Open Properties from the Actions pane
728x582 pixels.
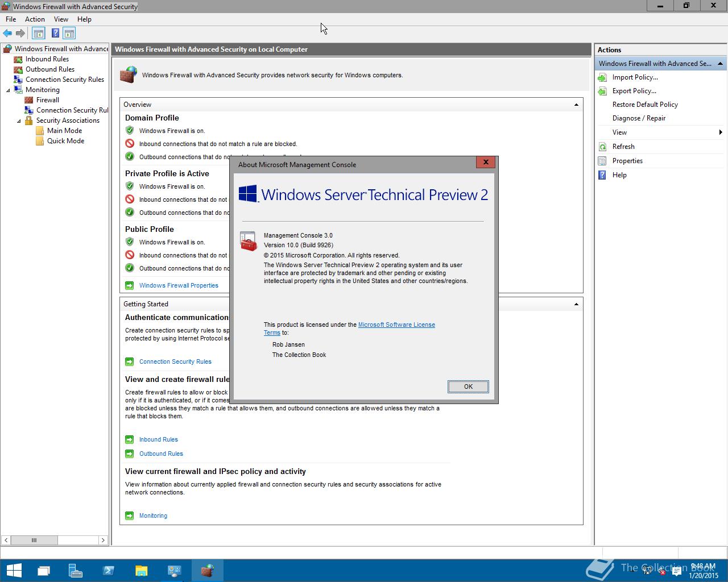(x=627, y=161)
